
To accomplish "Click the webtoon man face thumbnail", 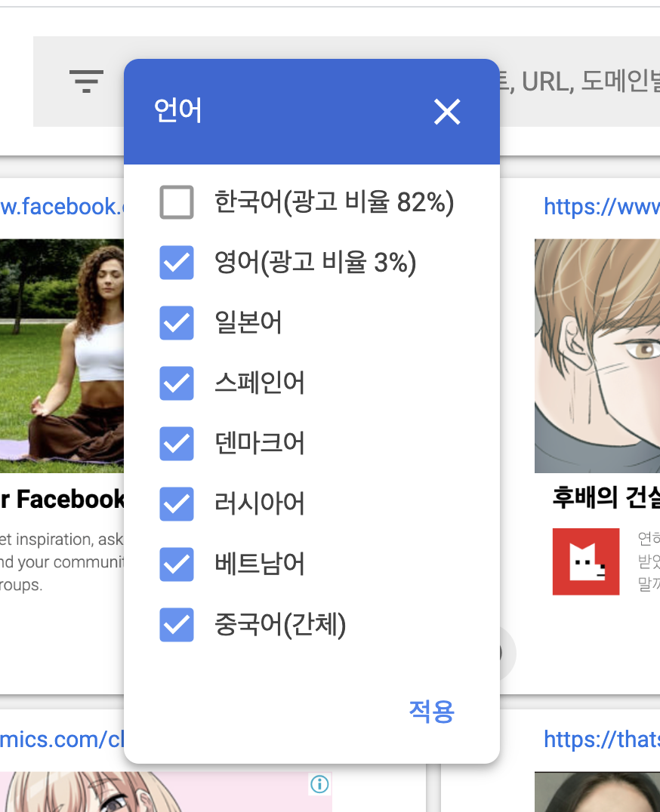I will [597, 355].
